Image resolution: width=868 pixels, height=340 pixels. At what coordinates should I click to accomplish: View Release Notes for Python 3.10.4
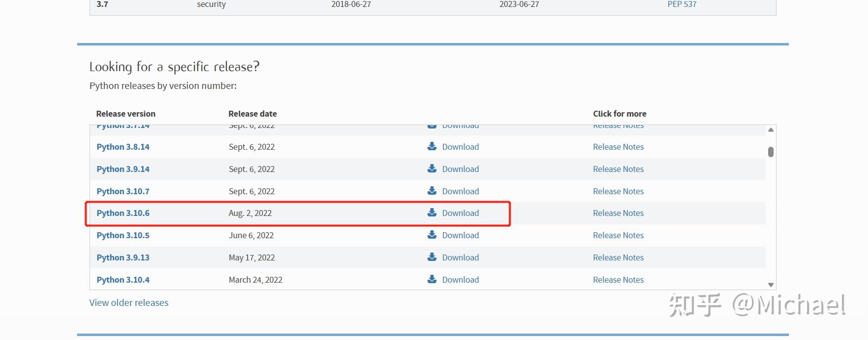[618, 280]
